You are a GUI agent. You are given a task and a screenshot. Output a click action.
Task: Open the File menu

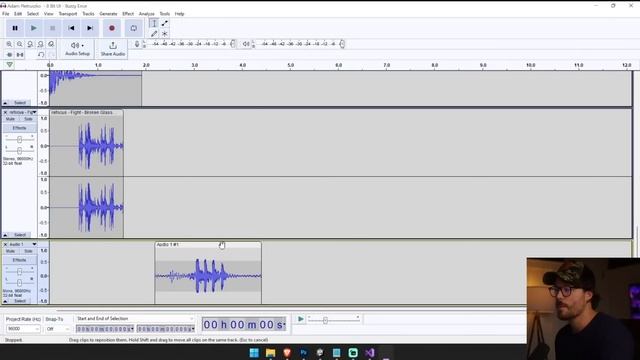pyautogui.click(x=6, y=14)
